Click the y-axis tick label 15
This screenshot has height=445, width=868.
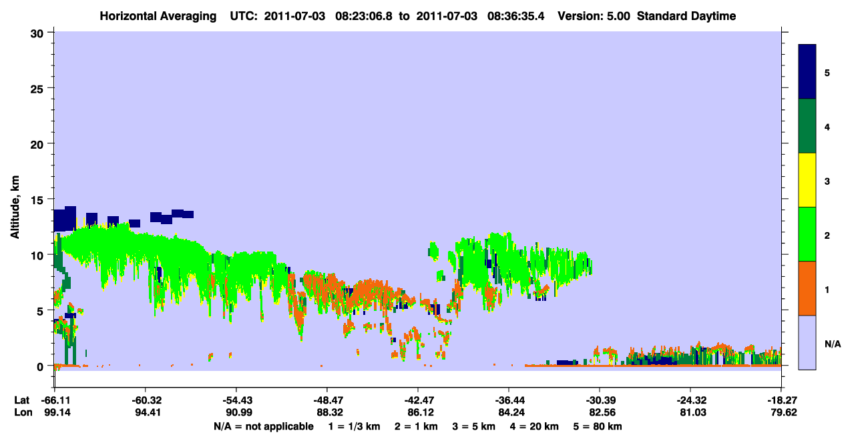(39, 199)
